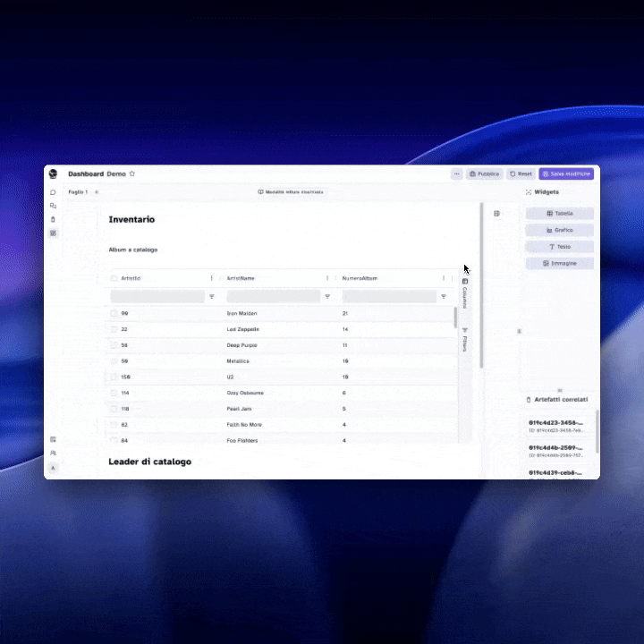644x644 pixels.
Task: Toggle the select-all checkbox in ArtistId header
Action: tap(114, 278)
